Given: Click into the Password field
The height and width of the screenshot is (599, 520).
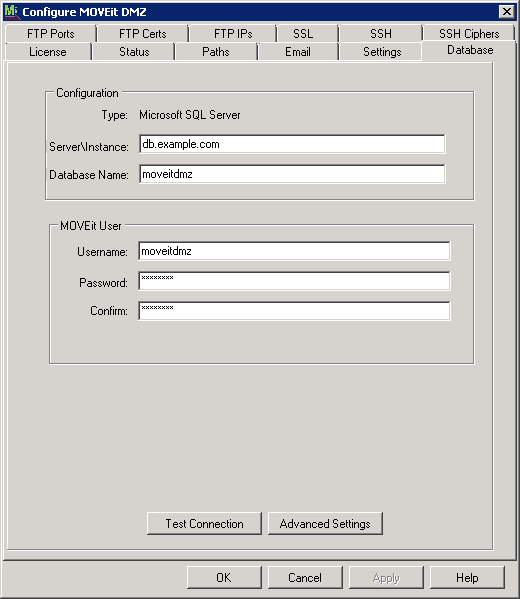Looking at the screenshot, I should pyautogui.click(x=294, y=281).
